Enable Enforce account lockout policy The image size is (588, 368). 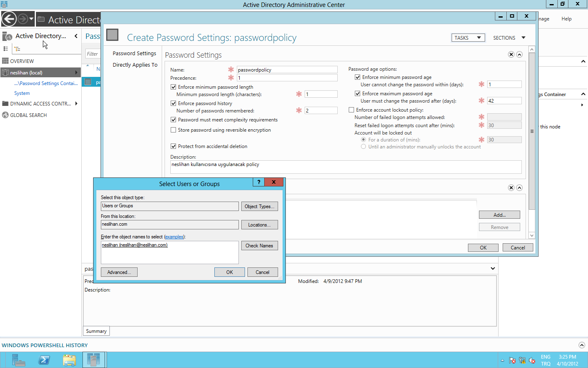(352, 110)
